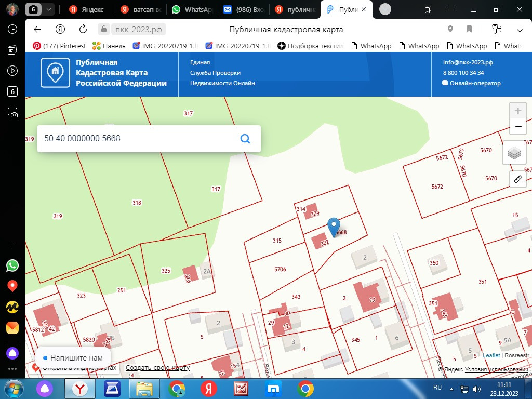Image resolution: width=532 pixels, height=399 pixels.
Task: Open history clock icon in the sidebar
Action: coord(12,29)
